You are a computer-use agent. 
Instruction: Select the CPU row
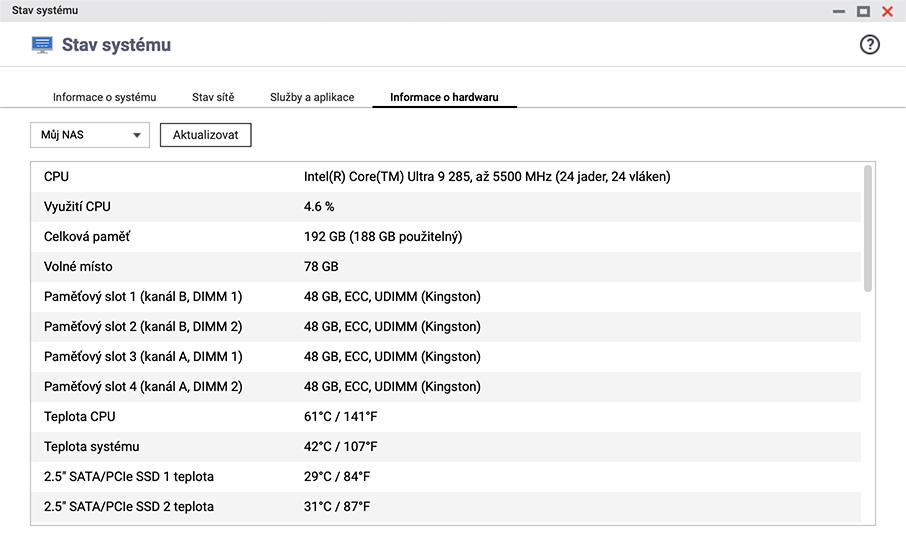(x=446, y=177)
